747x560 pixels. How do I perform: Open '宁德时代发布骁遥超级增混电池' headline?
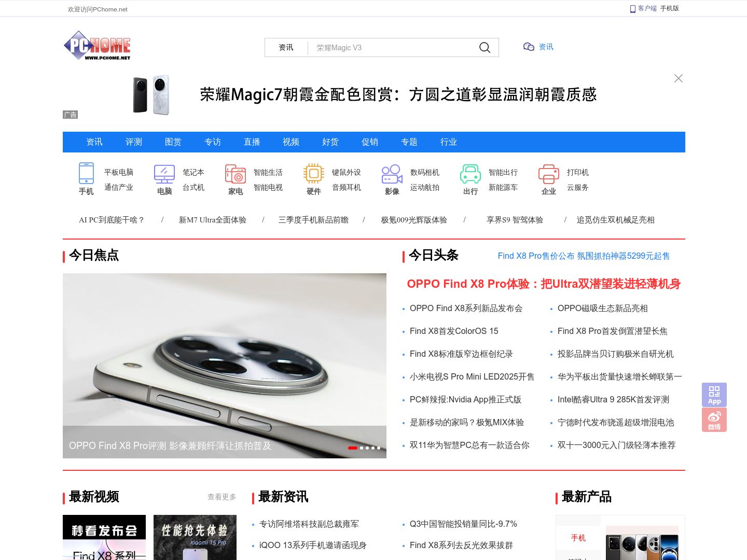(616, 423)
